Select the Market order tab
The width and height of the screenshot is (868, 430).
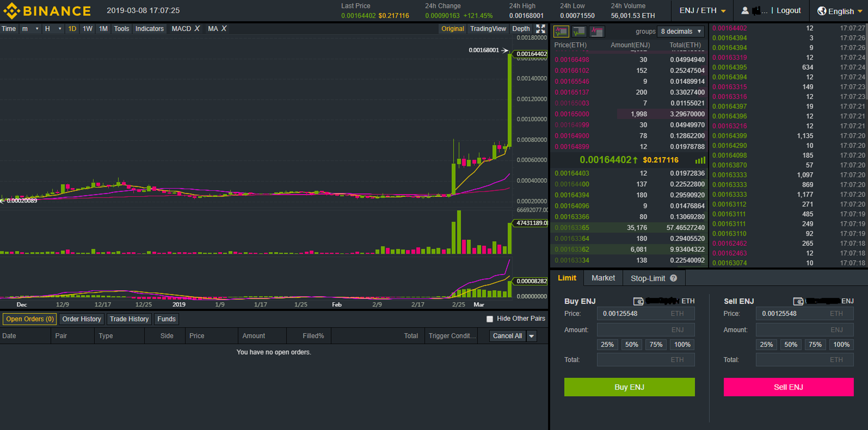(603, 278)
